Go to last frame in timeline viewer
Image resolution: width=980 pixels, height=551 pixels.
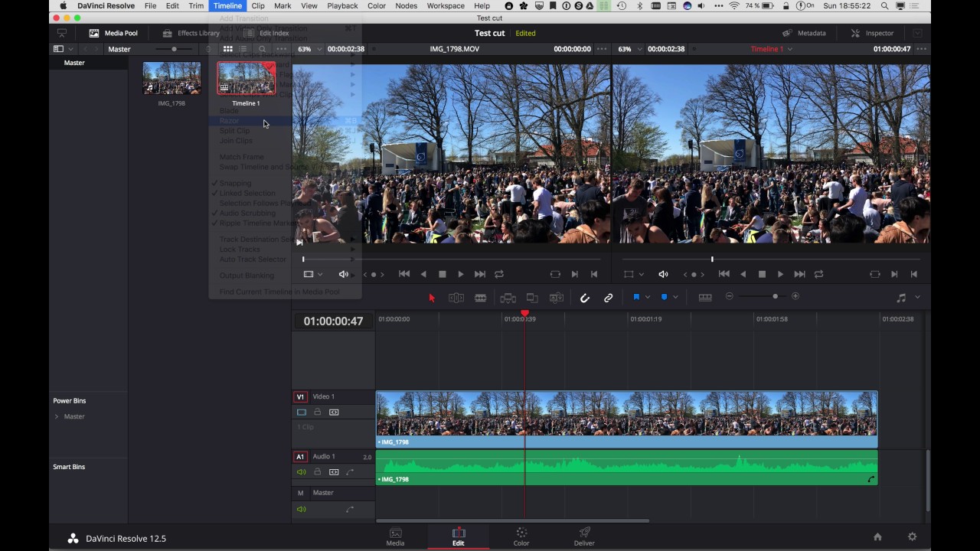pyautogui.click(x=799, y=274)
